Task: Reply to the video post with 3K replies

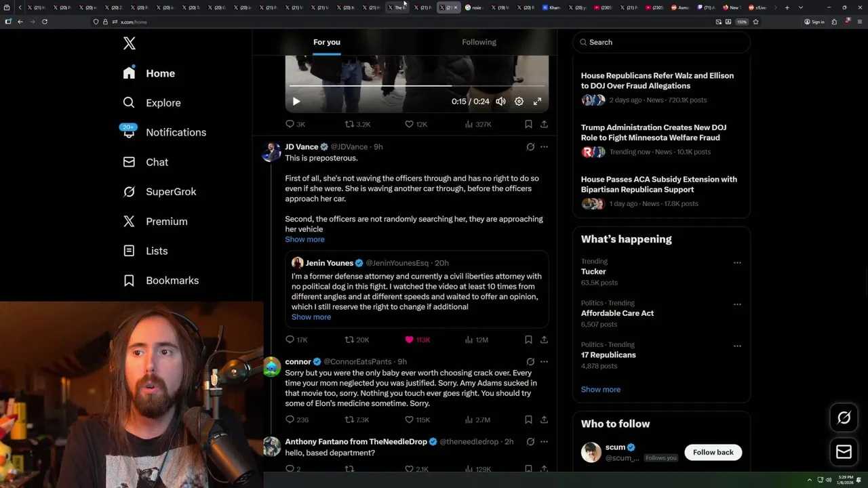Action: [295, 124]
